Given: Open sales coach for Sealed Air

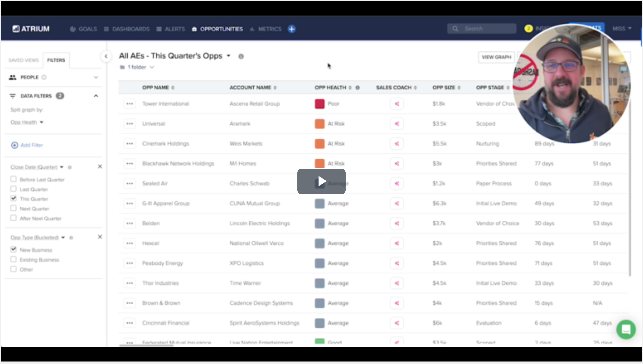Looking at the screenshot, I should click(397, 184).
